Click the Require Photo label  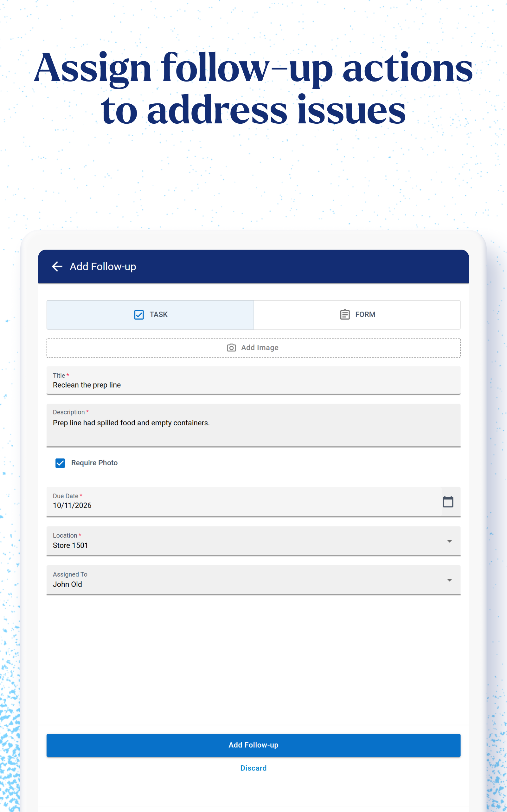[x=94, y=463]
